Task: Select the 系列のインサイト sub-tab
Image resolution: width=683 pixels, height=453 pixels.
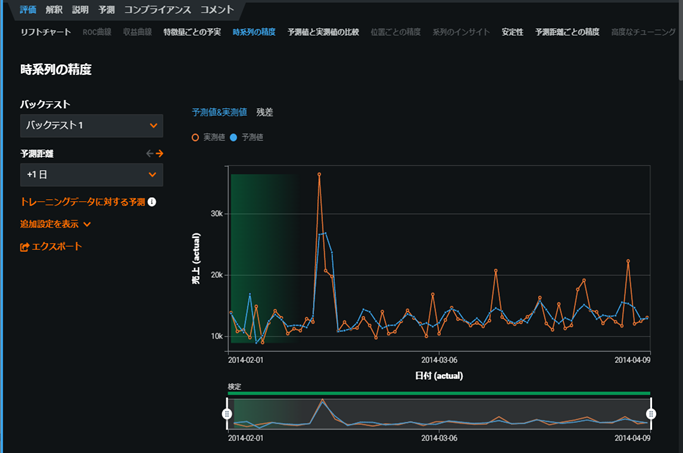Action: point(461,32)
